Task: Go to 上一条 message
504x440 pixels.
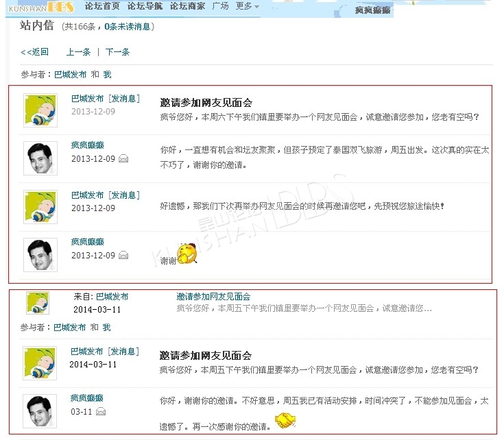Action: [78, 52]
